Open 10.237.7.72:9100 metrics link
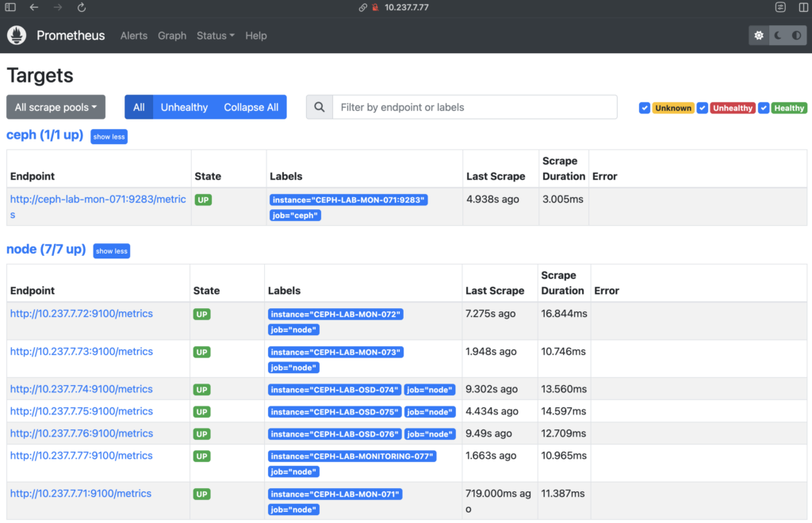The image size is (812, 523). [x=82, y=314]
